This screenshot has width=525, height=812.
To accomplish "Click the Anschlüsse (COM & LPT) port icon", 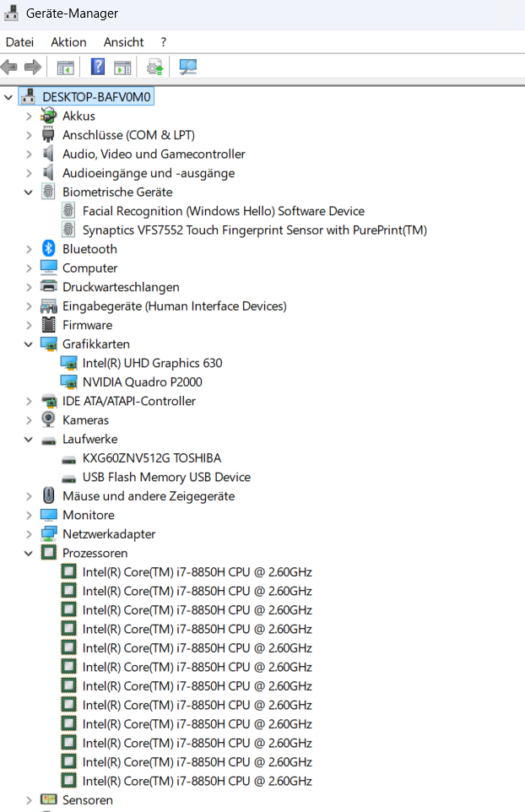I will 48,135.
